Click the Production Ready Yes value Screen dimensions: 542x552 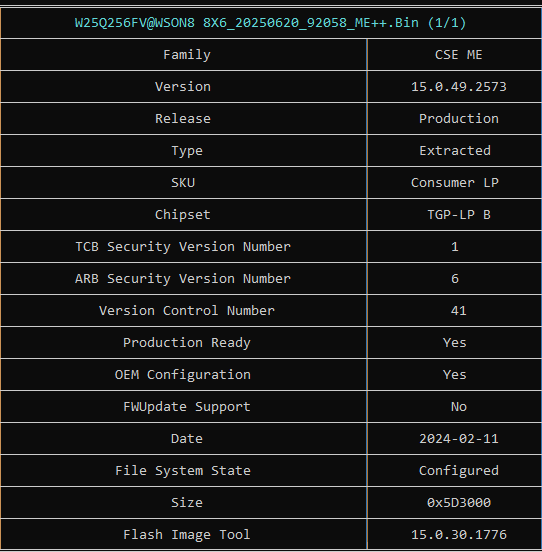[455, 343]
